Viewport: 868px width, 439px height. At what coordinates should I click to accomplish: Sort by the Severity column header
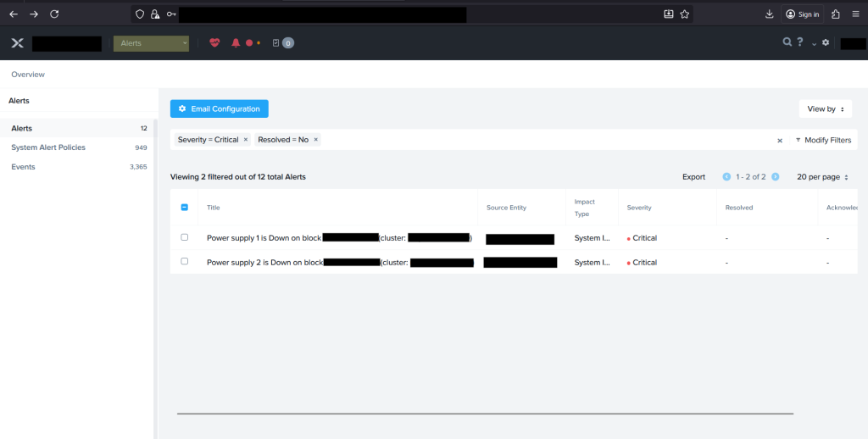pos(639,208)
